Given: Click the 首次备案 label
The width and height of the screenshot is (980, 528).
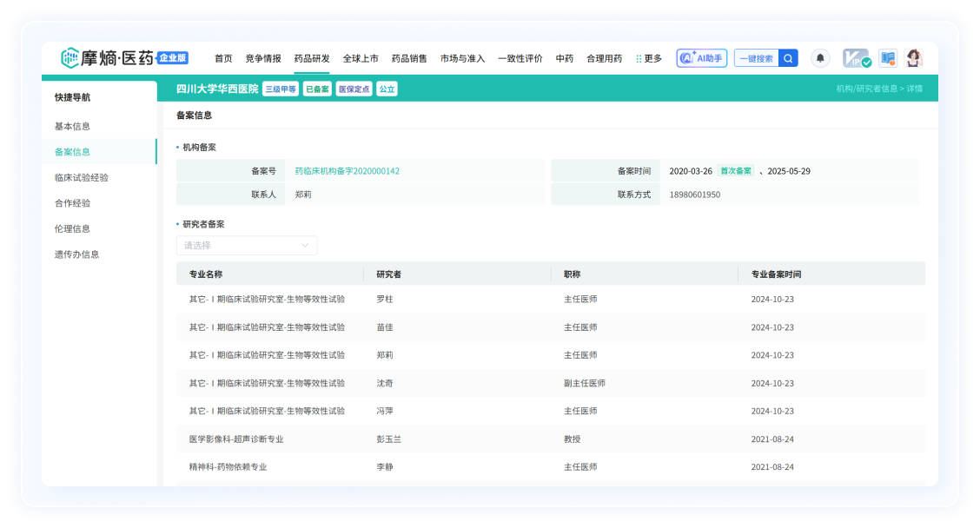Looking at the screenshot, I should click(736, 171).
